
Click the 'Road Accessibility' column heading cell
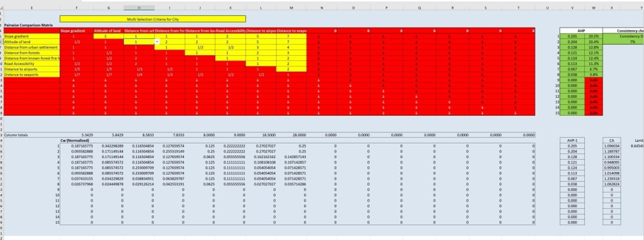click(230, 31)
